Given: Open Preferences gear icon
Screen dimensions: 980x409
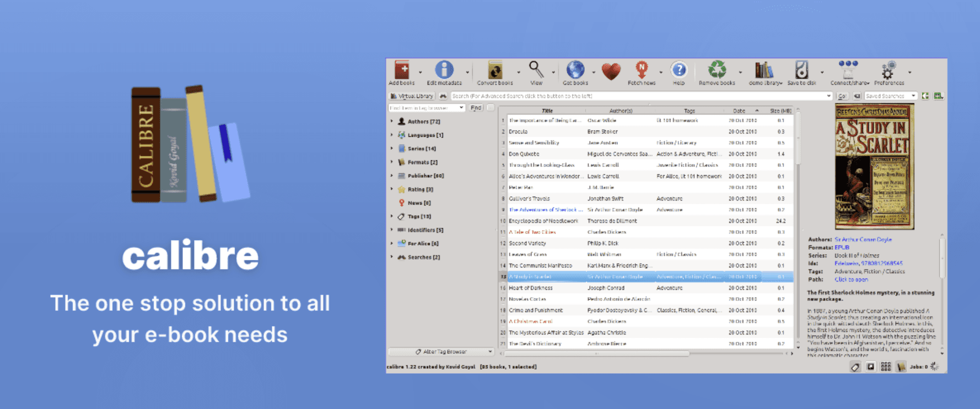Looking at the screenshot, I should (x=888, y=72).
